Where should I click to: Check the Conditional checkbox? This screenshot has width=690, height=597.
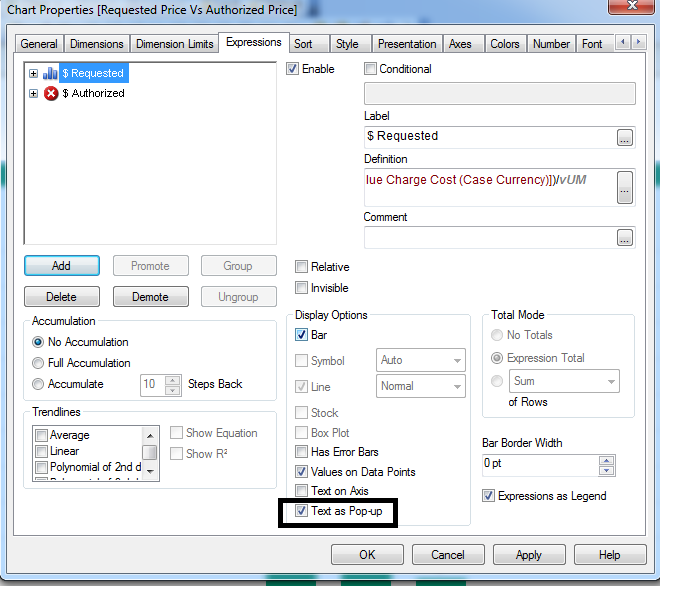370,69
